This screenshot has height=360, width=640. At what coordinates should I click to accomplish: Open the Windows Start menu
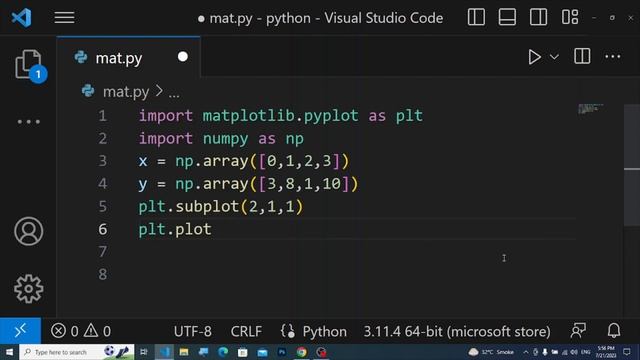tap(9, 352)
